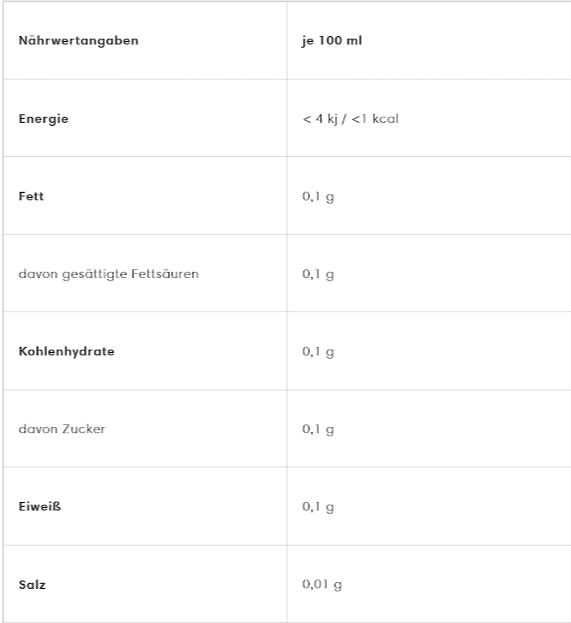Image resolution: width=571 pixels, height=623 pixels.
Task: Select the 'je 100 ml' column header
Action: tap(332, 41)
